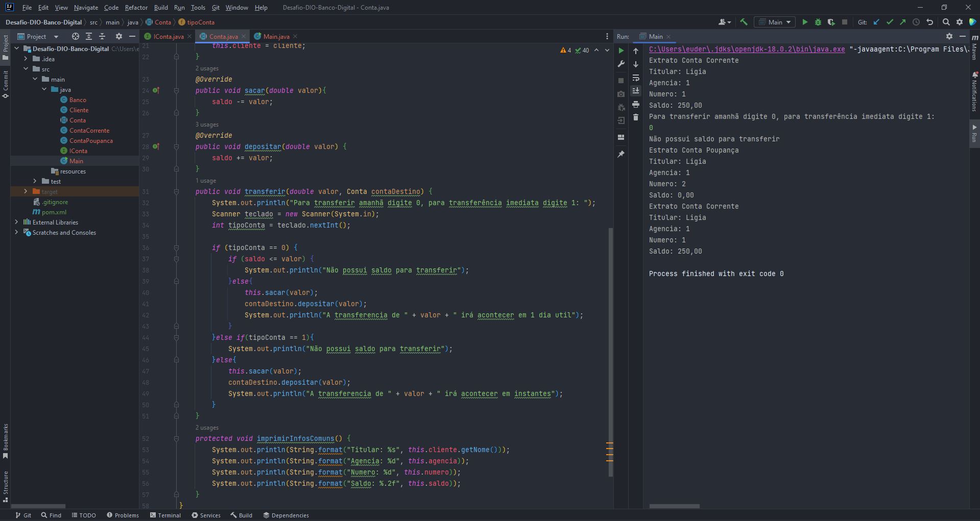Print console contents using the printer icon
980x521 pixels.
click(x=636, y=105)
